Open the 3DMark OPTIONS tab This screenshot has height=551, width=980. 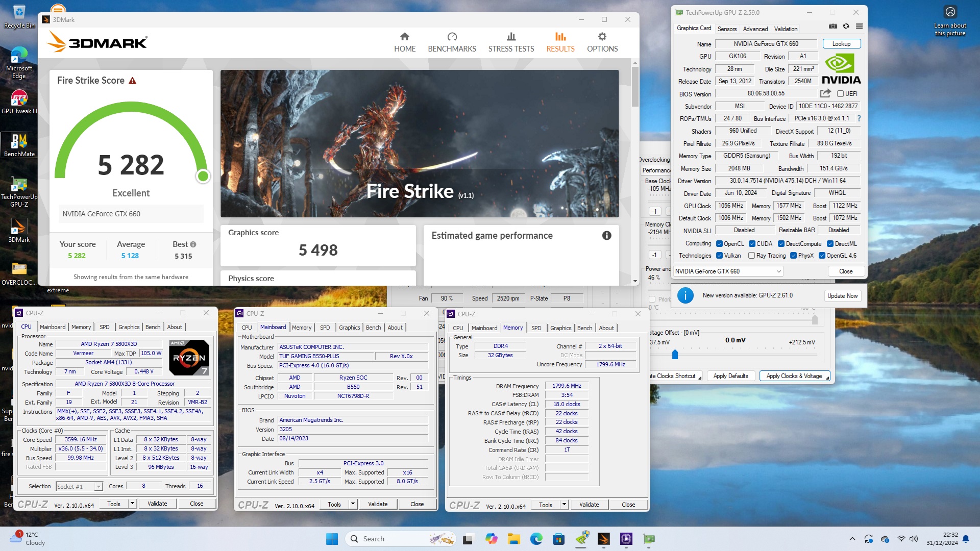[602, 42]
